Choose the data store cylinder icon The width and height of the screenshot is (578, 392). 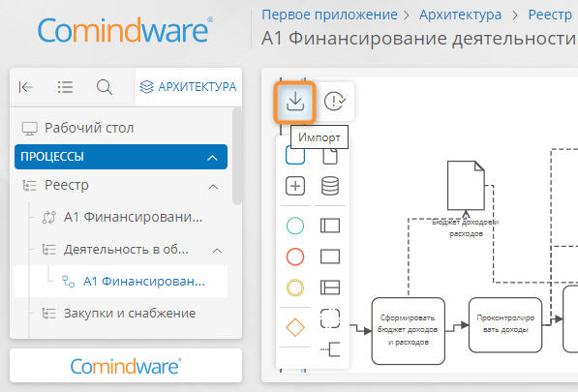330,186
